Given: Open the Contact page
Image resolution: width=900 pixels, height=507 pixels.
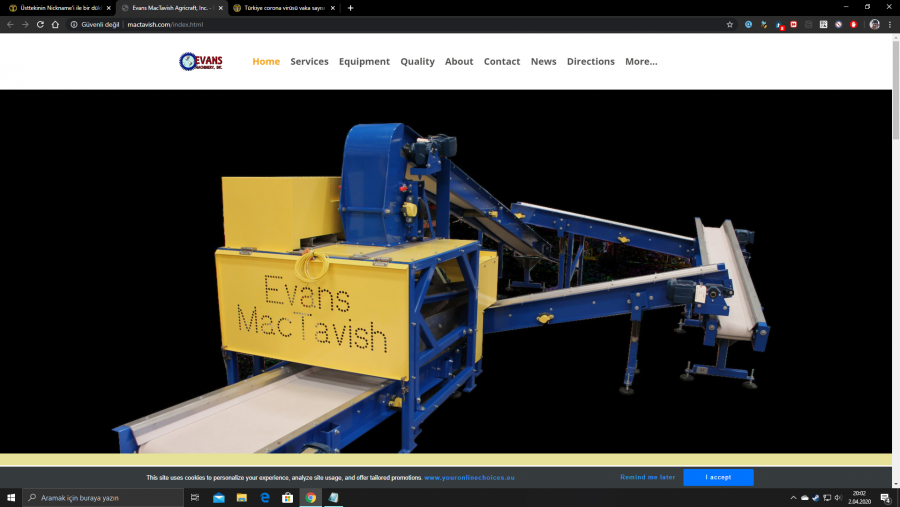Looking at the screenshot, I should click(x=502, y=61).
